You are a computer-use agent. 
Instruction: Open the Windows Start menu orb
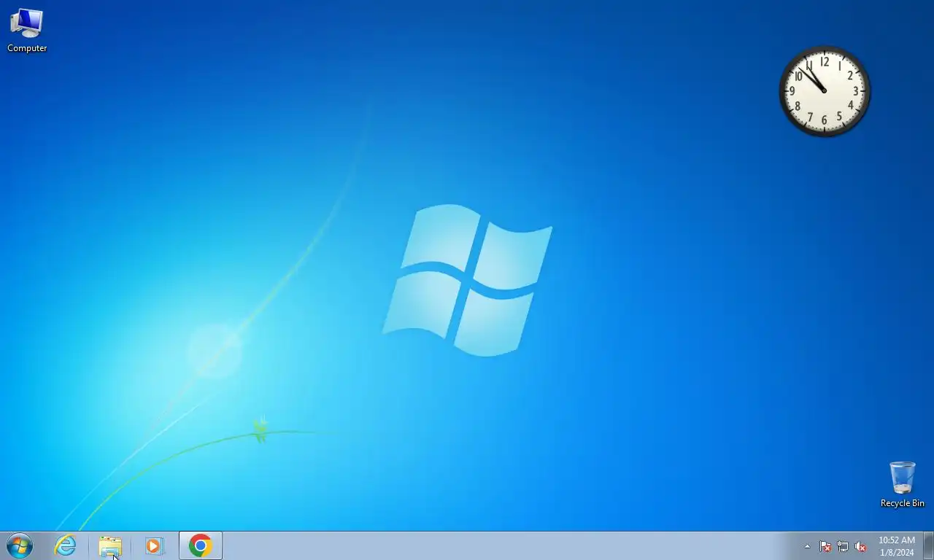click(x=20, y=545)
